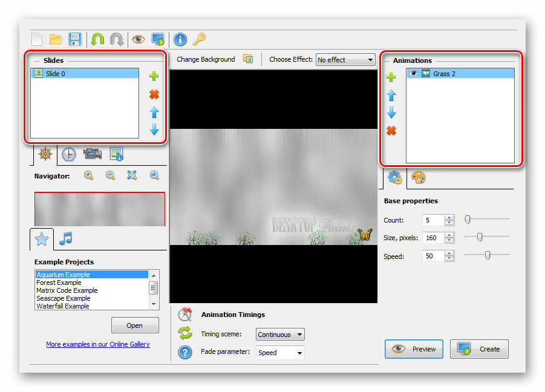The width and height of the screenshot is (545, 392).
Task: Toggle visibility eye of Grass 2 animation
Action: [x=413, y=74]
